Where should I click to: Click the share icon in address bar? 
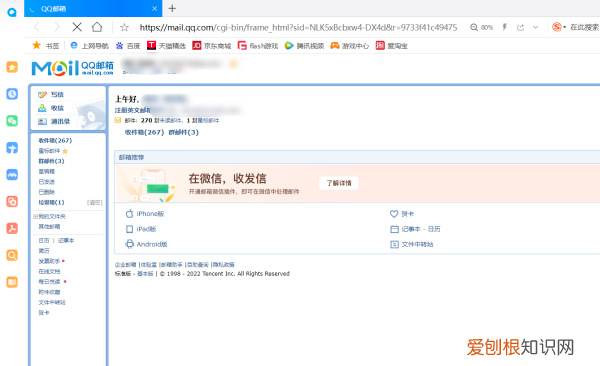pos(520,27)
